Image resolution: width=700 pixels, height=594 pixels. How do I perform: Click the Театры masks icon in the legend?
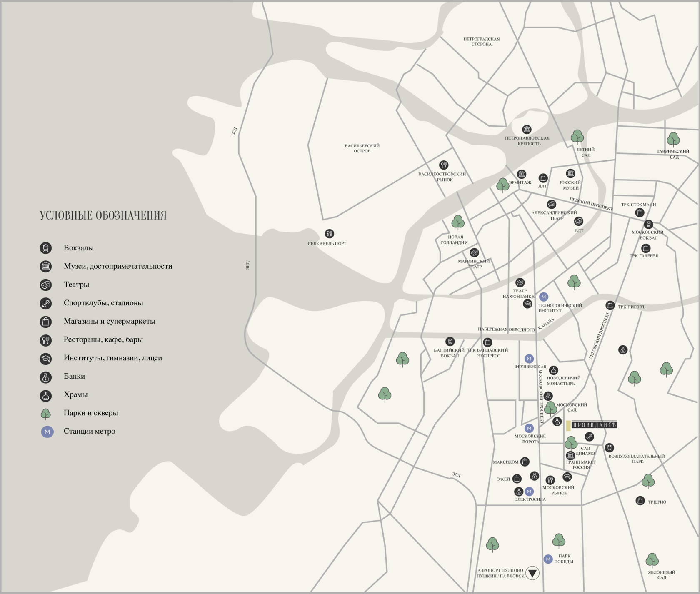point(46,285)
